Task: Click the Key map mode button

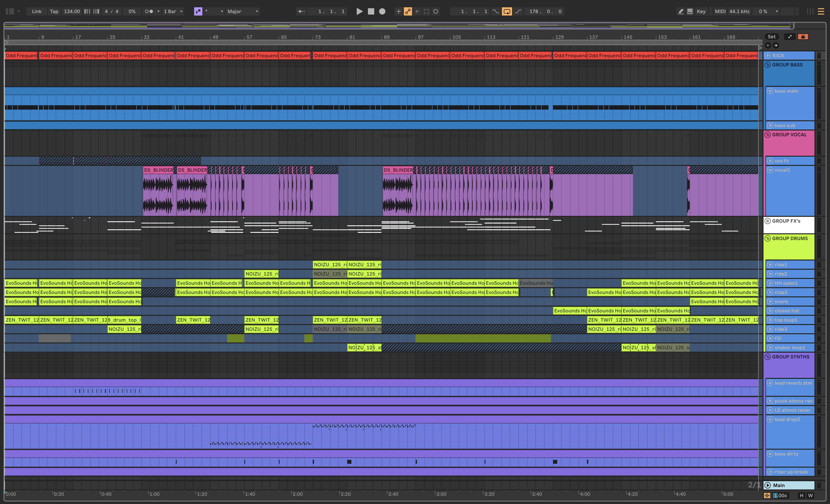Action: (701, 11)
